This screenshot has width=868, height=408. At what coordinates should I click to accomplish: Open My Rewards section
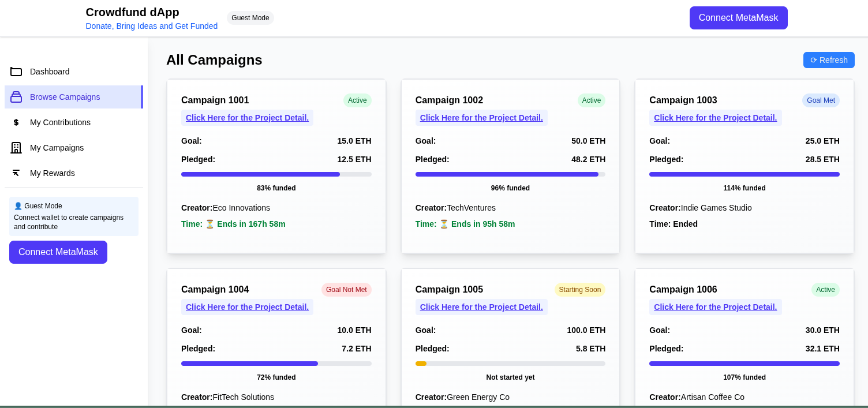pyautogui.click(x=74, y=173)
